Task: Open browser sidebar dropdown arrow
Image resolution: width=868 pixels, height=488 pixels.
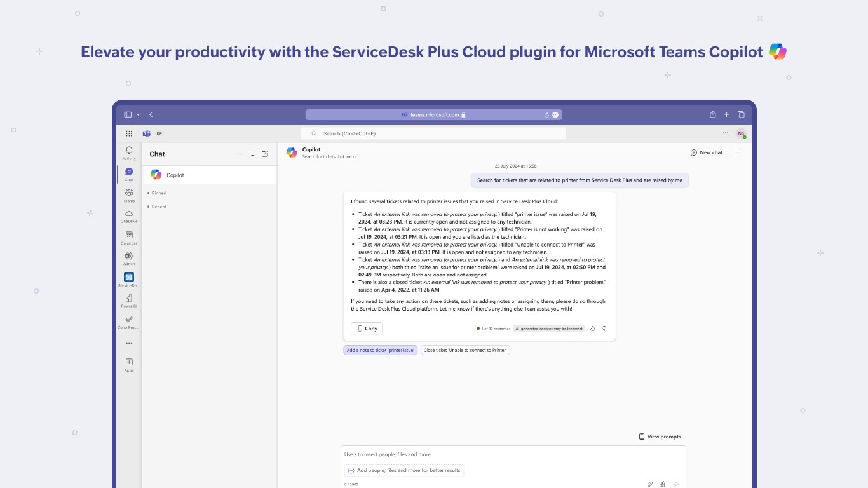Action: coord(139,115)
